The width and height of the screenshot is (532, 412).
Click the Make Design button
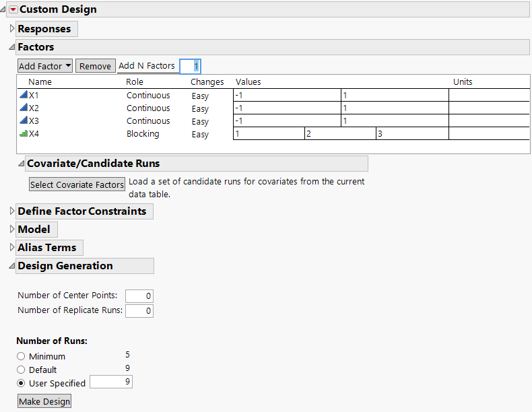(x=44, y=401)
